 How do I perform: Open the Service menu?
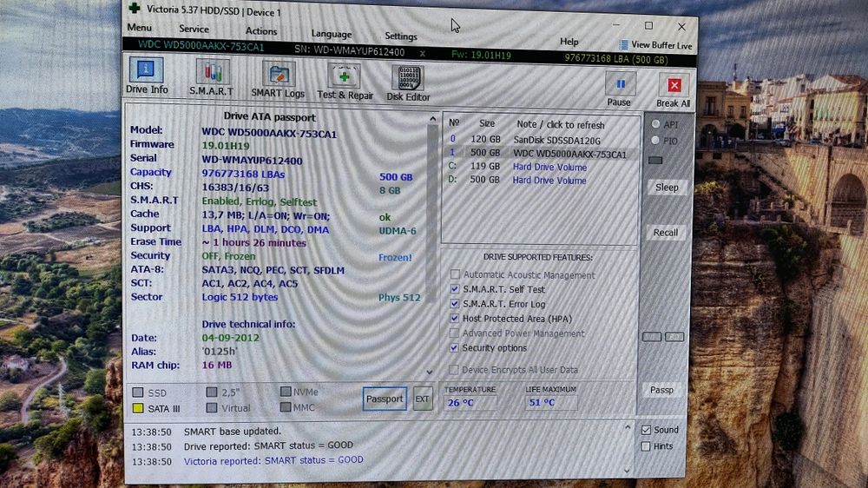[194, 29]
